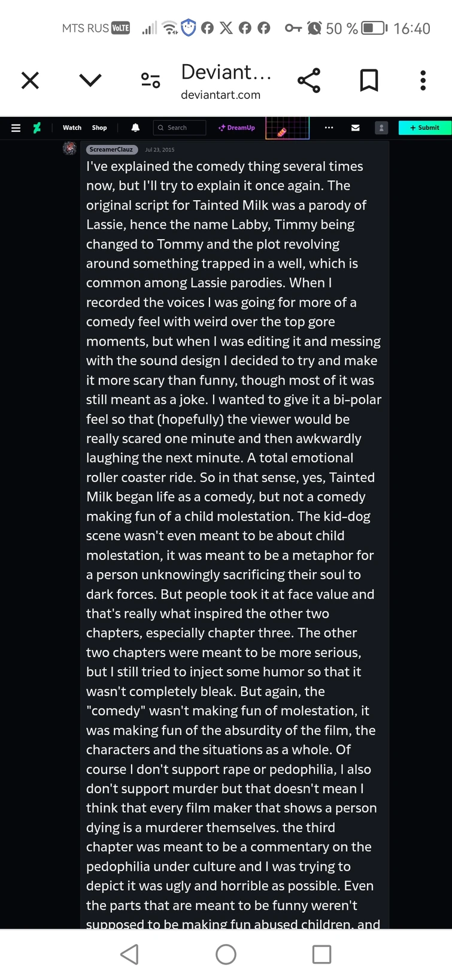The width and height of the screenshot is (452, 980).
Task: Open the Shop section
Action: 99,128
